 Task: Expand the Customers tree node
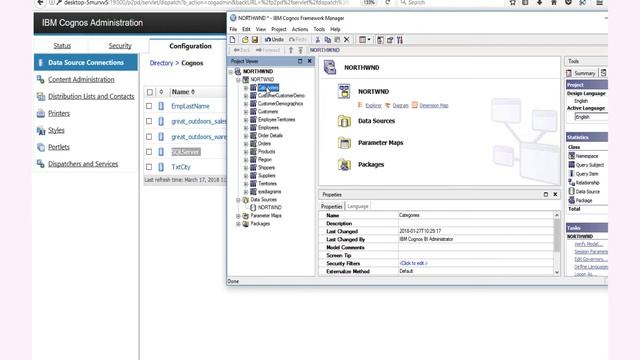click(246, 112)
